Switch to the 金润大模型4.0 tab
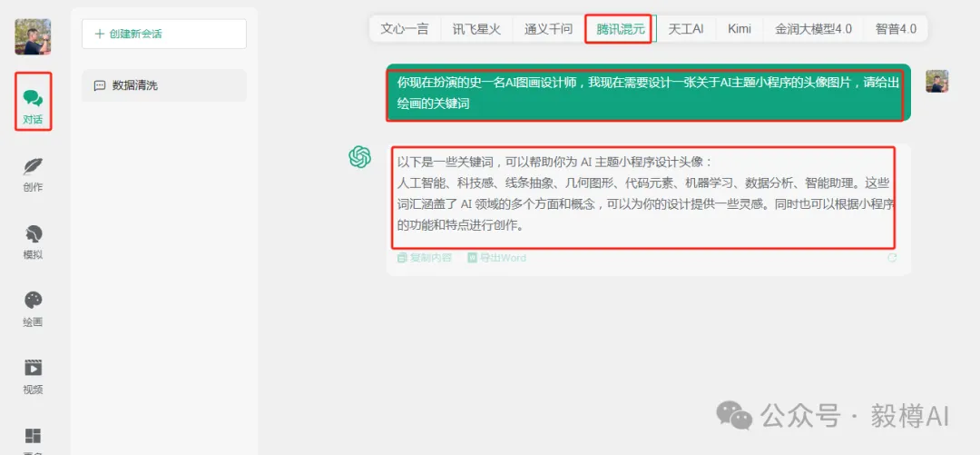 813,29
